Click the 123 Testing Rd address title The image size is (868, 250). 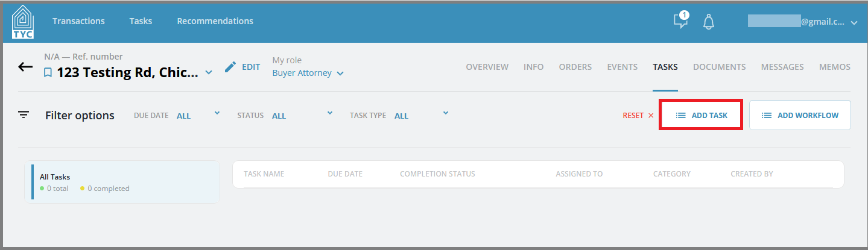(x=127, y=73)
